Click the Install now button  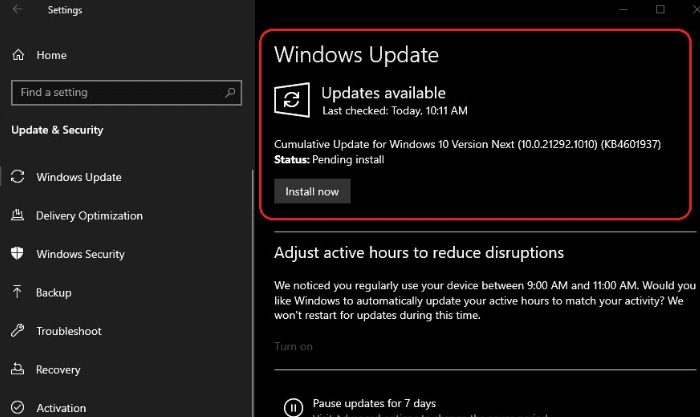pyautogui.click(x=312, y=192)
